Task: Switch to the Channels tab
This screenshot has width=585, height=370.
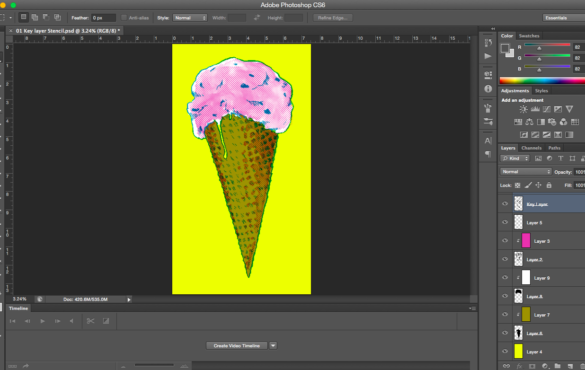Action: click(x=531, y=148)
